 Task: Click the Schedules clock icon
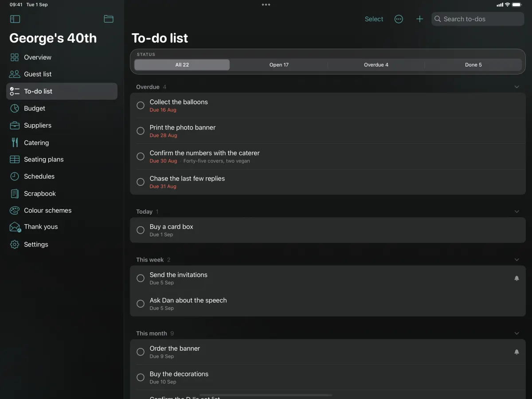(15, 176)
